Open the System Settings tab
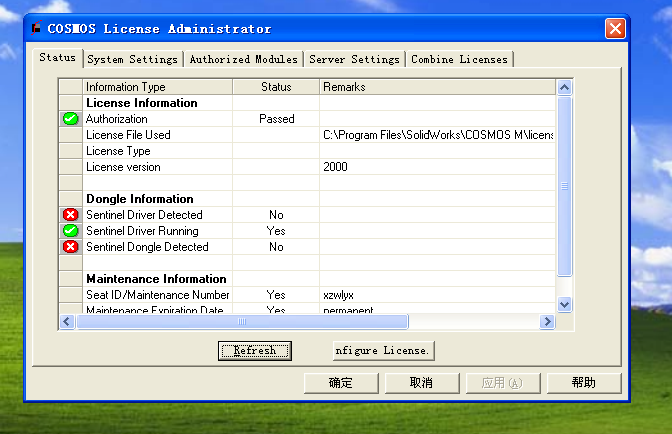Screen dimensions: 672x434 pos(132,59)
